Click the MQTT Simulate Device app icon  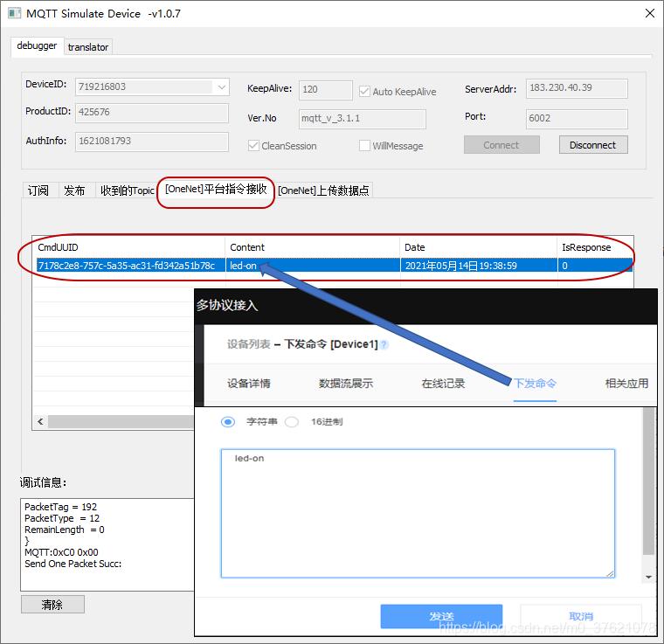[x=14, y=13]
